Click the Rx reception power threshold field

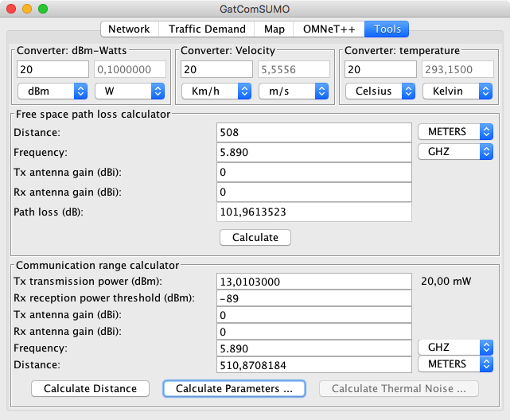point(313,298)
